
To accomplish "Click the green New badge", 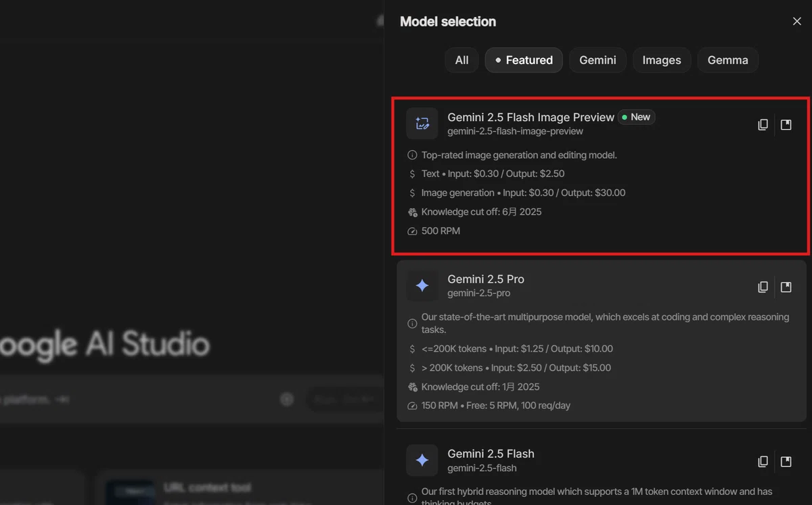I will coord(636,117).
